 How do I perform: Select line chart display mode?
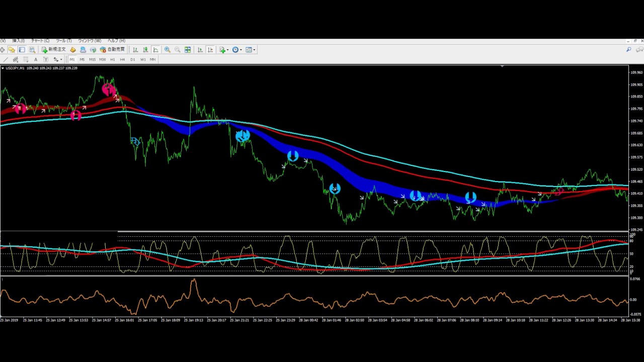coord(155,50)
